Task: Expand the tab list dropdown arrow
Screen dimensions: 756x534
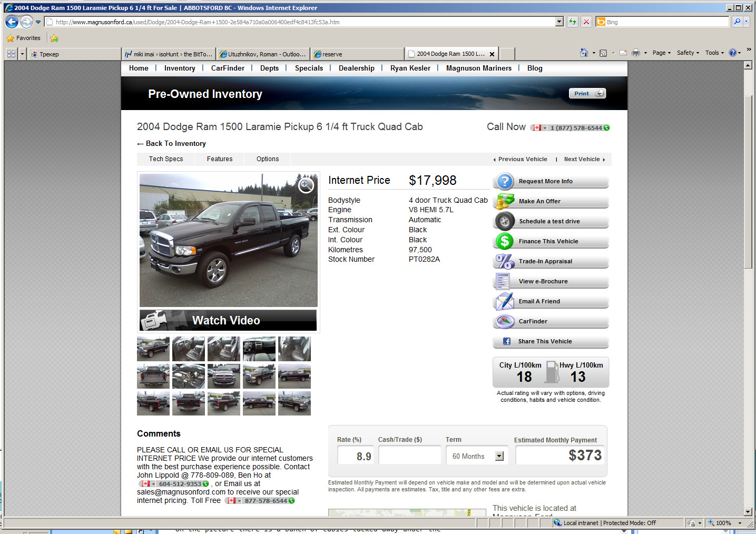Action: pos(22,54)
